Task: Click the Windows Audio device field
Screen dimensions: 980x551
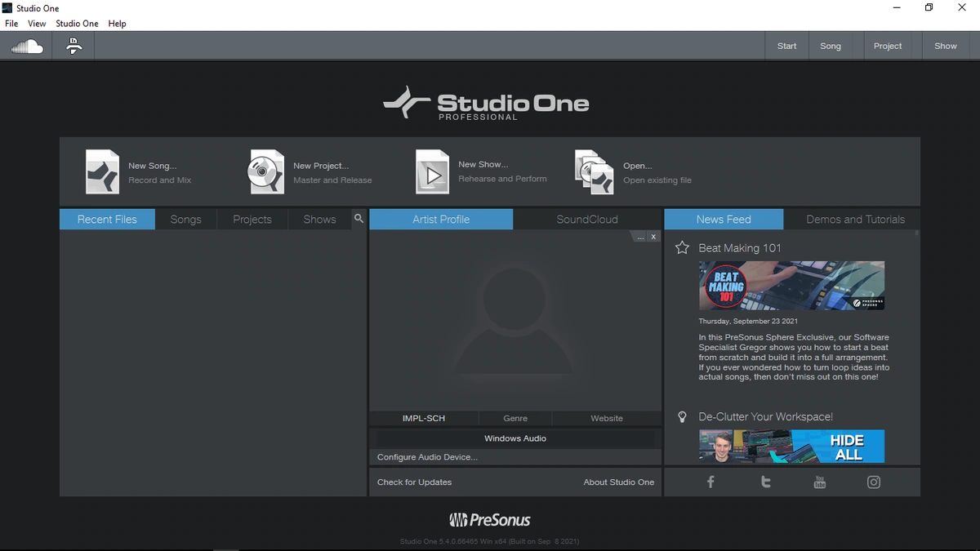Action: (x=515, y=438)
